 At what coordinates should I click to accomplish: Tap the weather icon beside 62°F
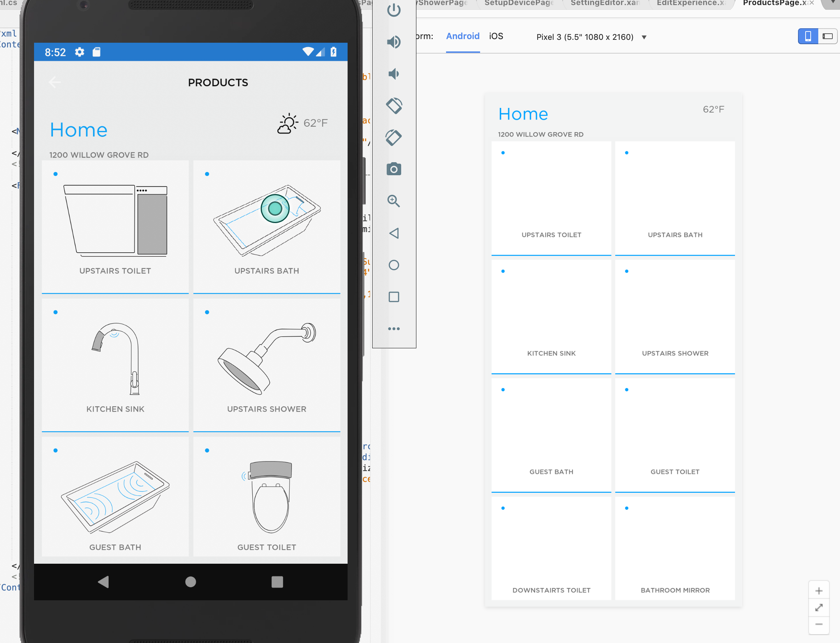click(287, 123)
